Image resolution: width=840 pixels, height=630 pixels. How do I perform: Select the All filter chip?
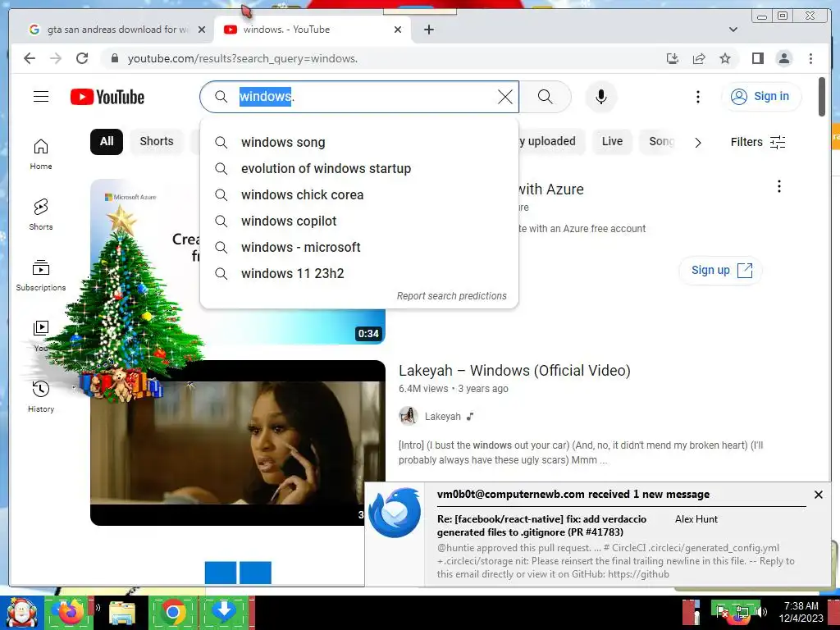pyautogui.click(x=107, y=141)
